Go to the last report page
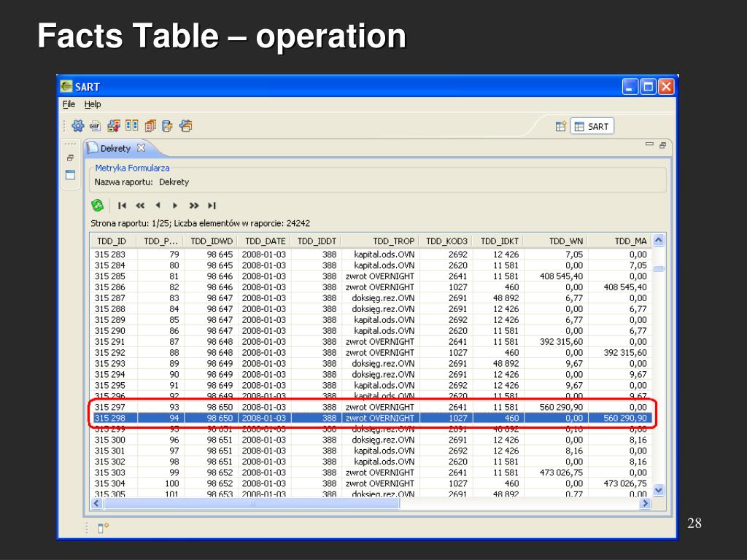Screen dimensions: 747x560 click(x=212, y=205)
